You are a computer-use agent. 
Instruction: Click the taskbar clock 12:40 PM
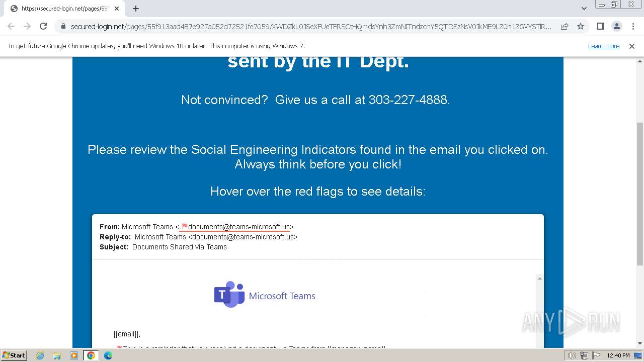(618, 355)
